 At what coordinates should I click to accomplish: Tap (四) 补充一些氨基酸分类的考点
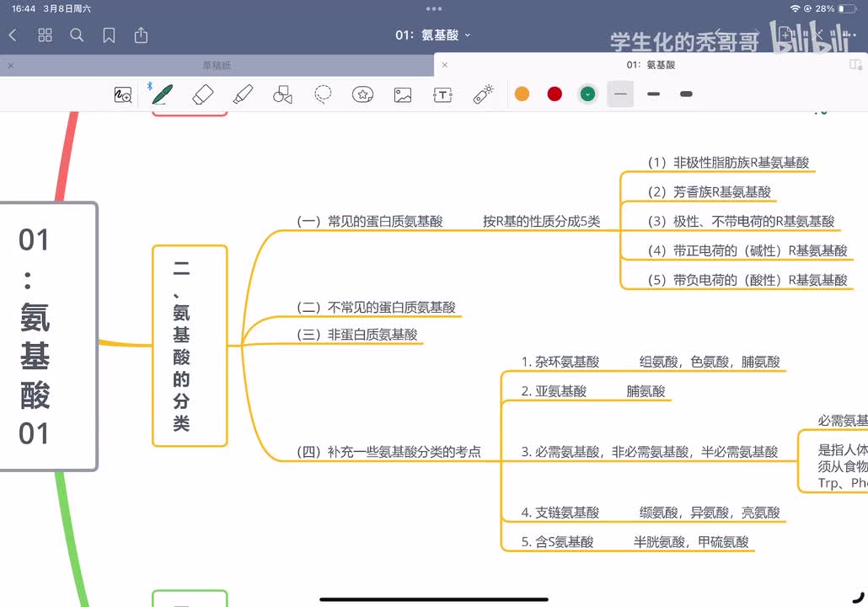[388, 452]
